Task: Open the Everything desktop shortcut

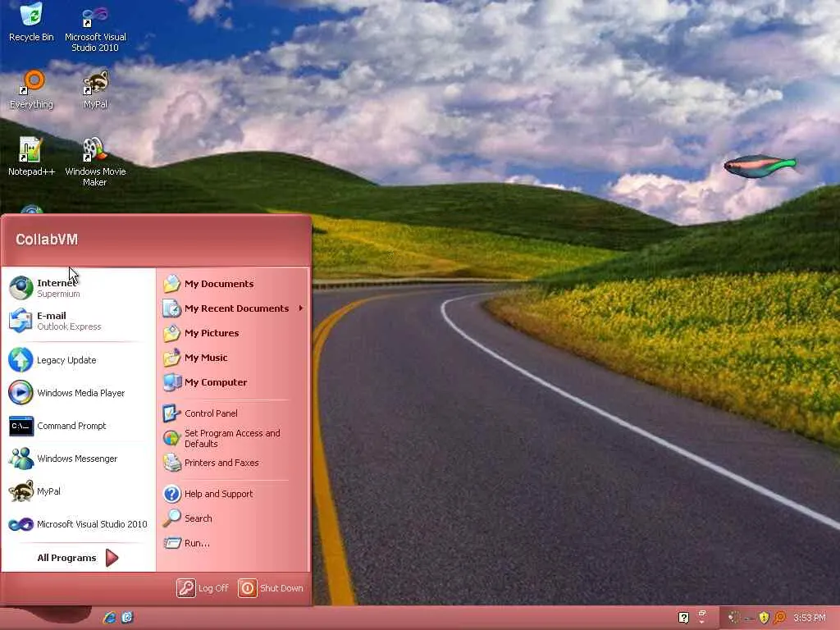Action: coord(31,90)
